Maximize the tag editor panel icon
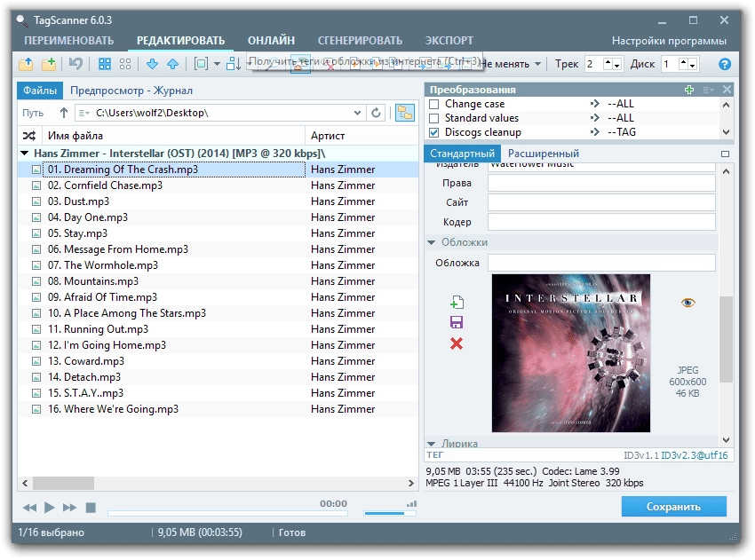The width and height of the screenshot is (755, 560). (x=725, y=154)
